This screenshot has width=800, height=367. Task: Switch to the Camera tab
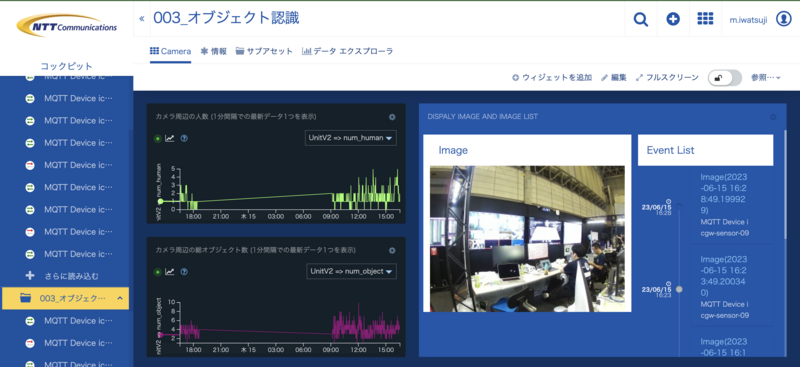point(170,51)
